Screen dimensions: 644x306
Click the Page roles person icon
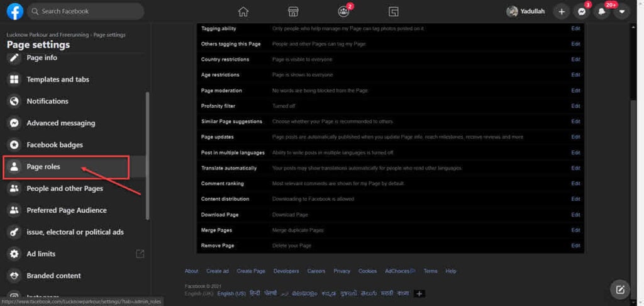pyautogui.click(x=14, y=167)
